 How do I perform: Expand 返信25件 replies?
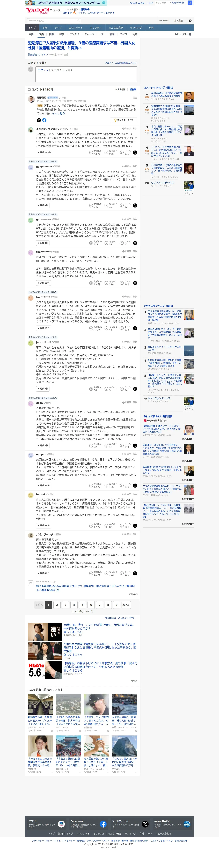point(43,486)
